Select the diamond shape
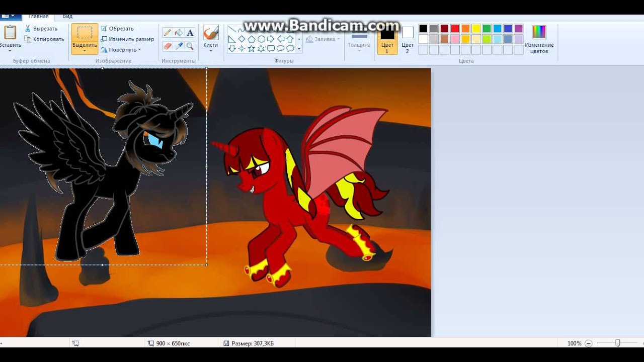Screen dimensions: 644x362 click(242, 39)
